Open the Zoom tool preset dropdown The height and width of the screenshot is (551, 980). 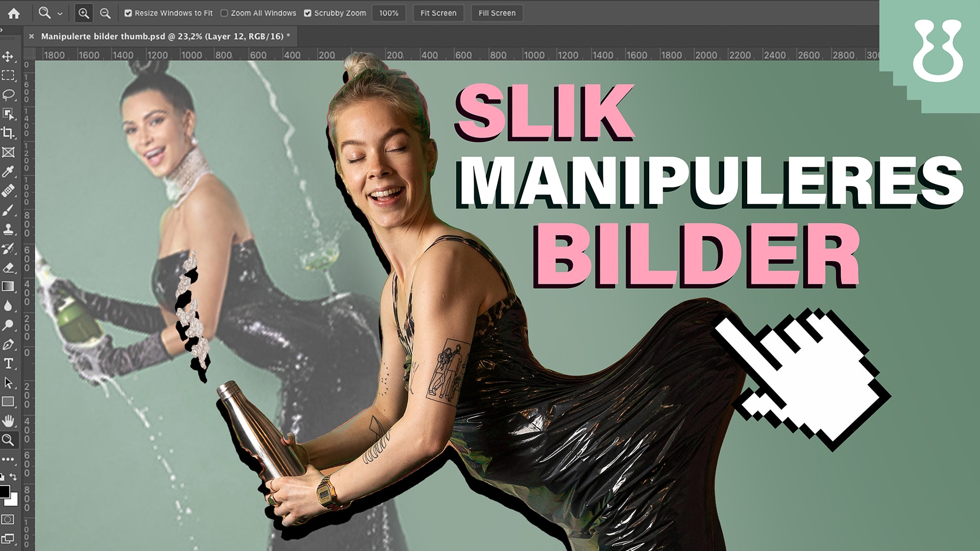pyautogui.click(x=60, y=14)
